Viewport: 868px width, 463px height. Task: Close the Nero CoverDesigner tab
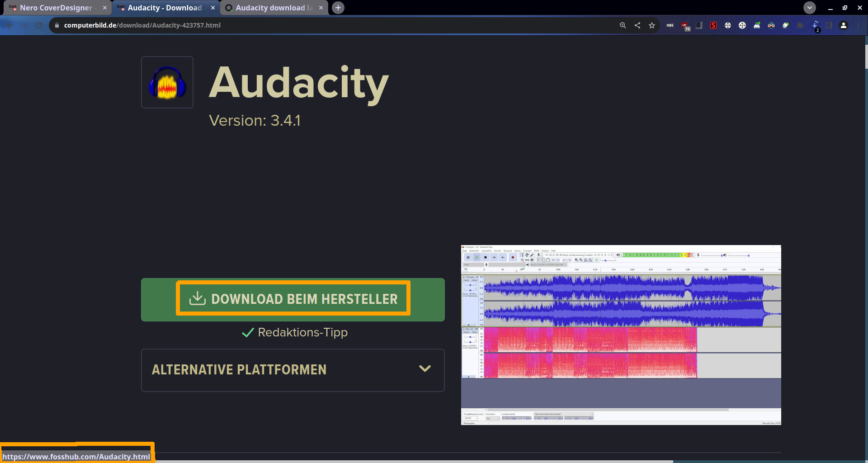point(104,8)
